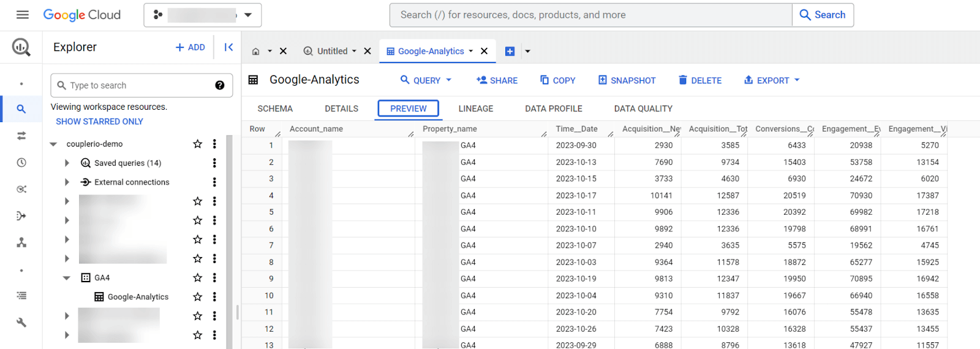The height and width of the screenshot is (349, 980).
Task: Collapse the couplerio-demo project
Action: tap(53, 144)
